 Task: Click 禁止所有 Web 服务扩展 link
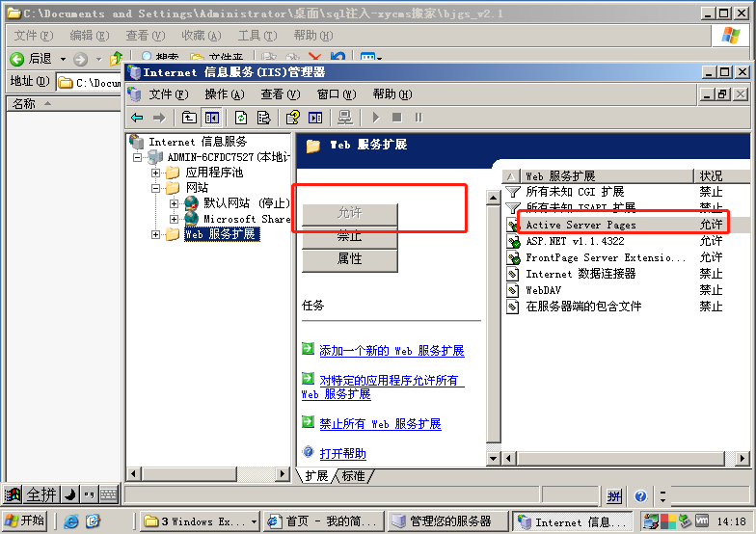[380, 424]
